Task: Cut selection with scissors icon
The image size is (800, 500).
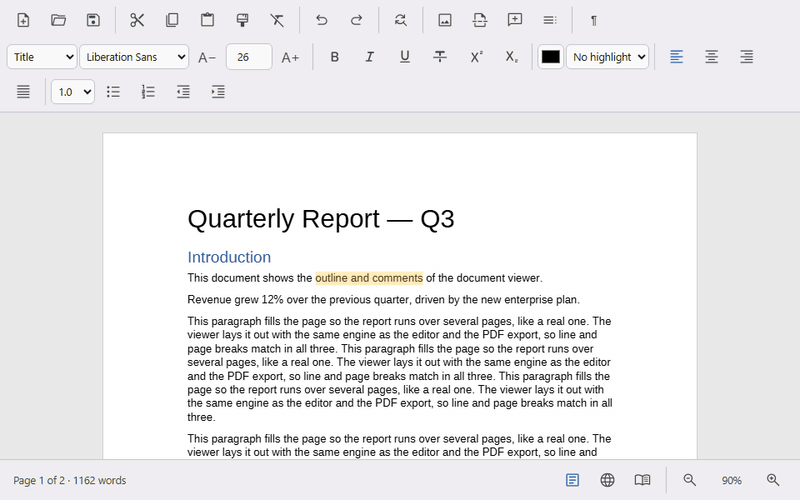Action: (137, 20)
